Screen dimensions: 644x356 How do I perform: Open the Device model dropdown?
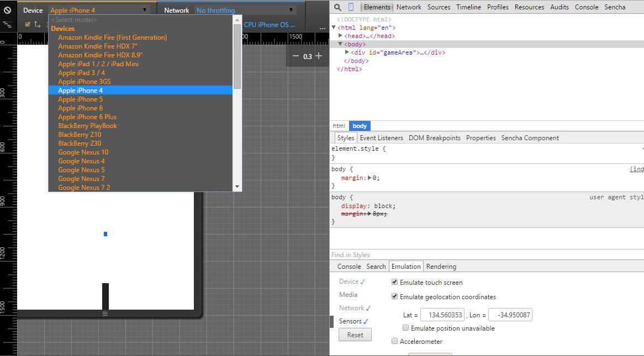coord(98,10)
